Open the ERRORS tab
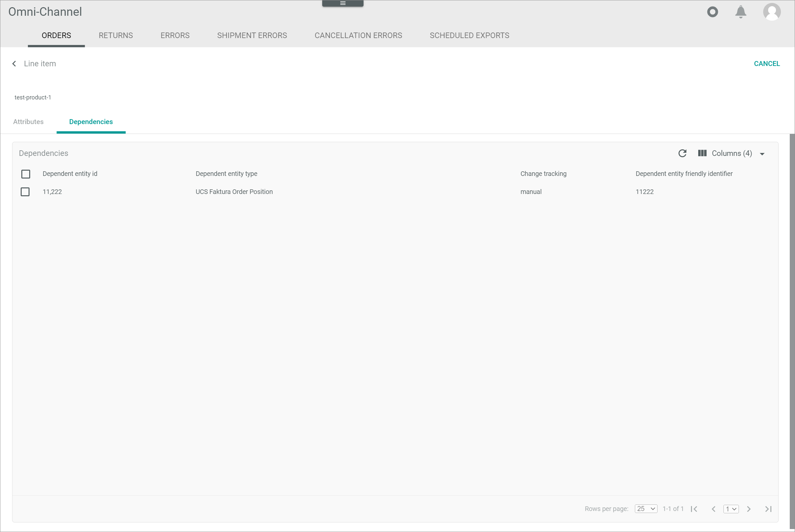795x532 pixels. tap(175, 35)
